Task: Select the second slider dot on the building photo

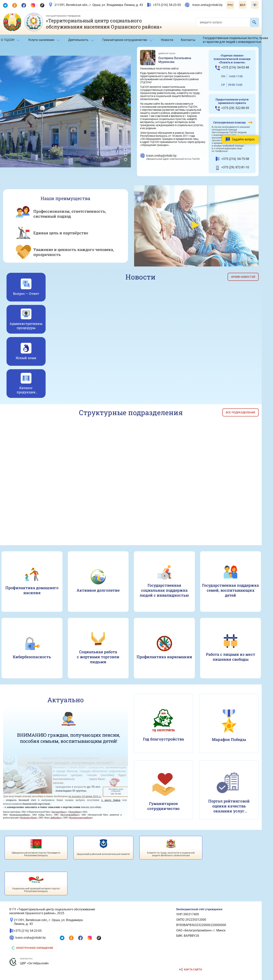Action: point(126,154)
